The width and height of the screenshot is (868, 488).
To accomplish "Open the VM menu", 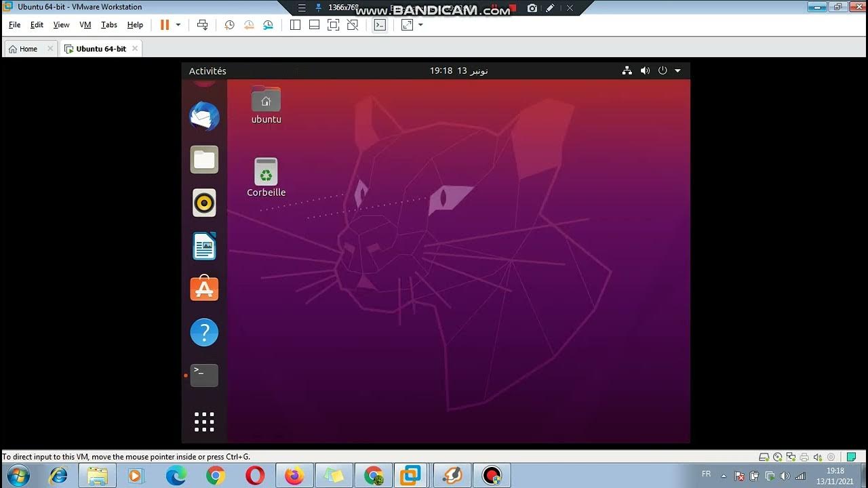I will pyautogui.click(x=85, y=24).
